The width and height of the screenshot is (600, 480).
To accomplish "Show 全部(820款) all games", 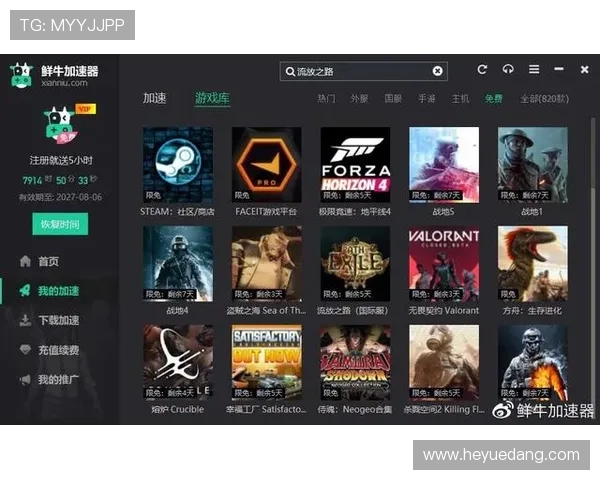I will pyautogui.click(x=543, y=100).
